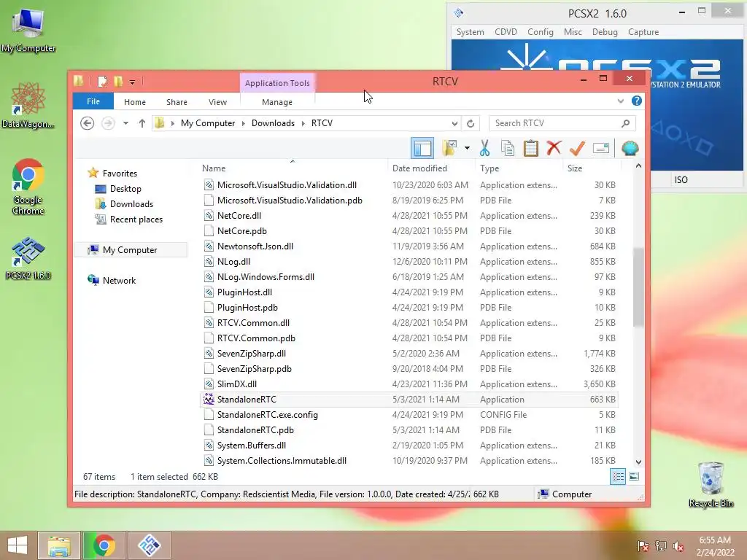
Task: Click the Application Tools contextual tab
Action: point(277,83)
